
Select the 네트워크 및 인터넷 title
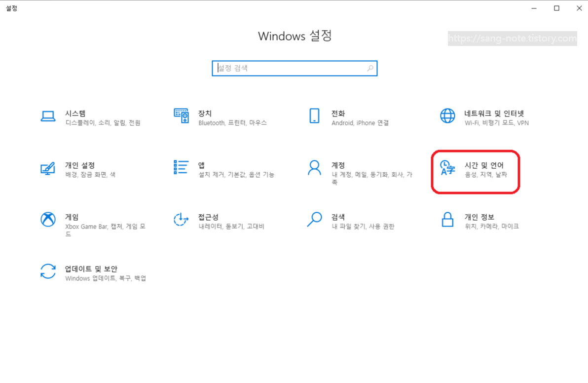click(494, 114)
